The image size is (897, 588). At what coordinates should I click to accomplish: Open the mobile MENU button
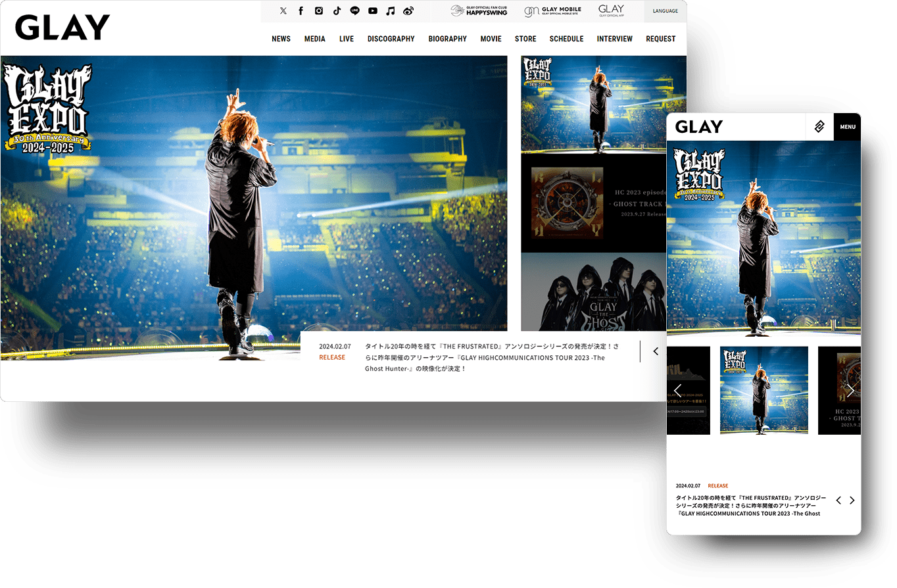(848, 127)
